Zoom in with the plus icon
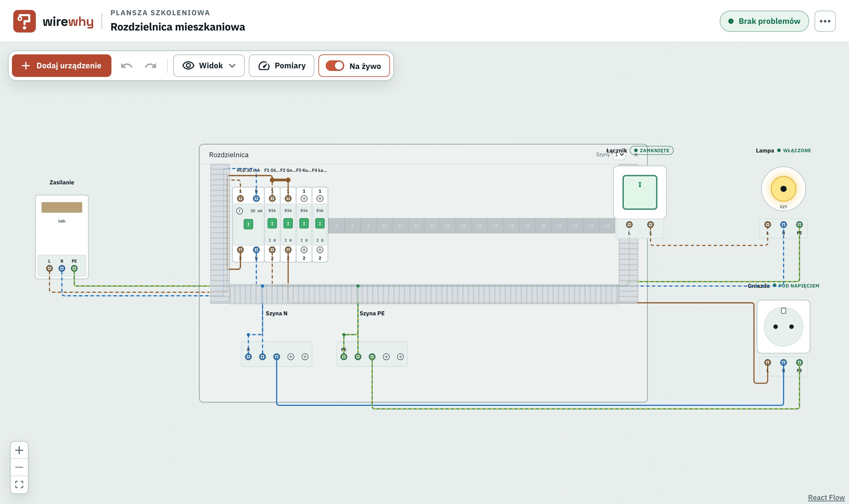 19,450
